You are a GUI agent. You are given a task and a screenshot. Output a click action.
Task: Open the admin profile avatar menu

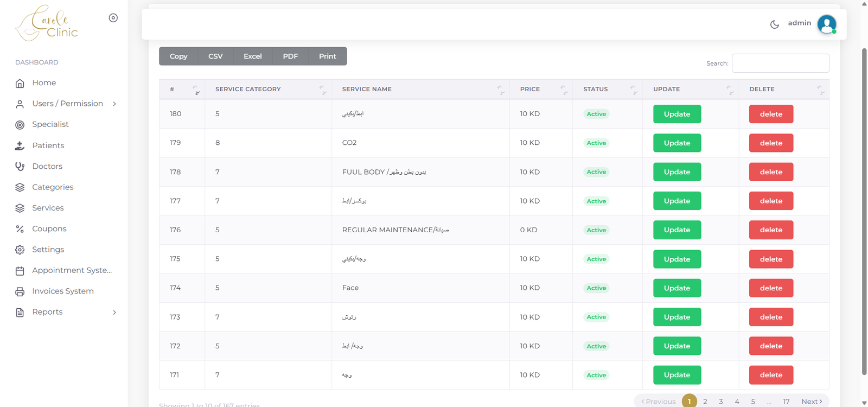click(826, 24)
